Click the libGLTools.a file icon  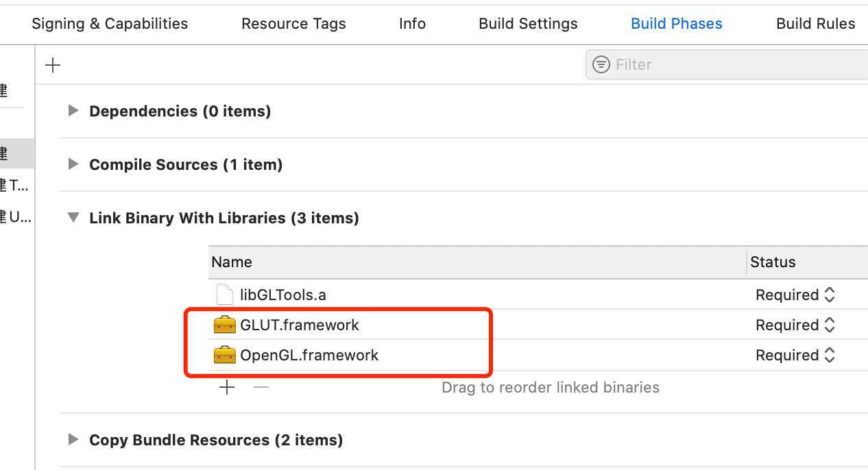(x=225, y=295)
